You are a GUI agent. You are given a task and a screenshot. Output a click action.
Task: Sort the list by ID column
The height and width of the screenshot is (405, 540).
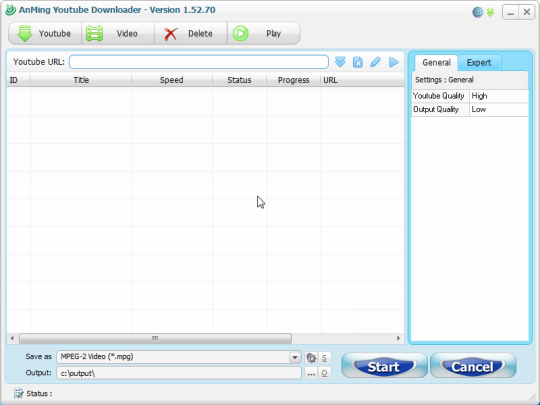pos(19,80)
